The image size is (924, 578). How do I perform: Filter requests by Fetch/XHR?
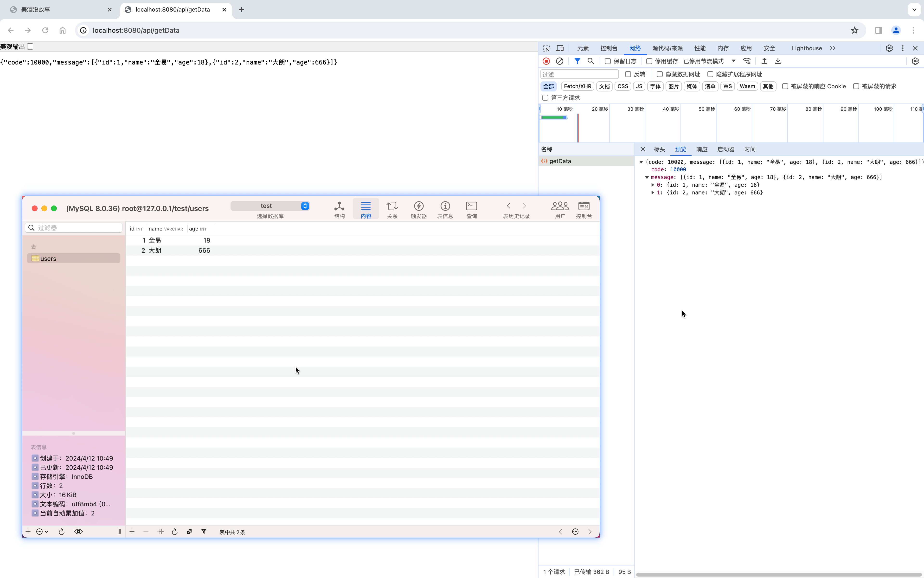(x=577, y=86)
